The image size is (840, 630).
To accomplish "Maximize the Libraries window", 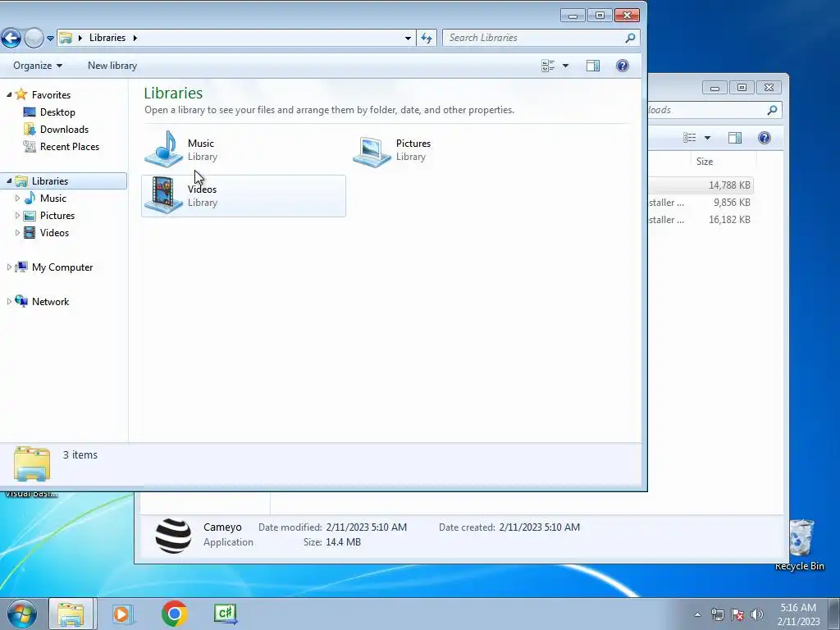I will [600, 16].
